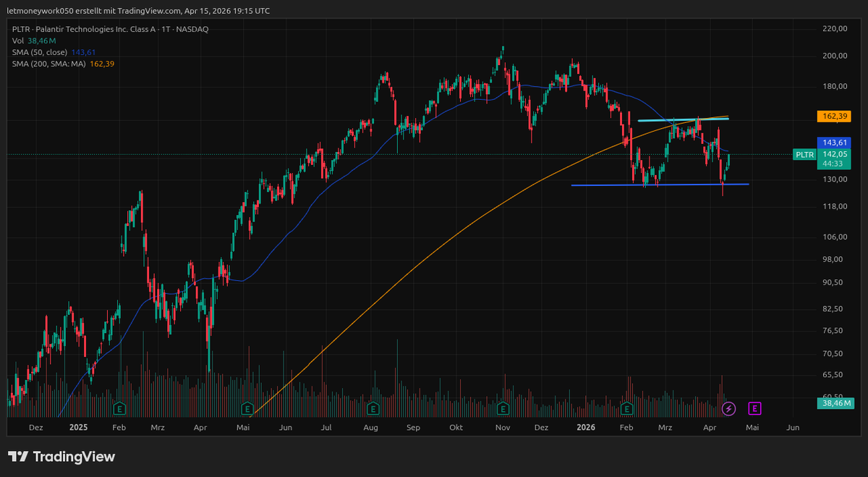Click the 98,00 price axis label
Screen dimensions: 868x477
pos(834,260)
